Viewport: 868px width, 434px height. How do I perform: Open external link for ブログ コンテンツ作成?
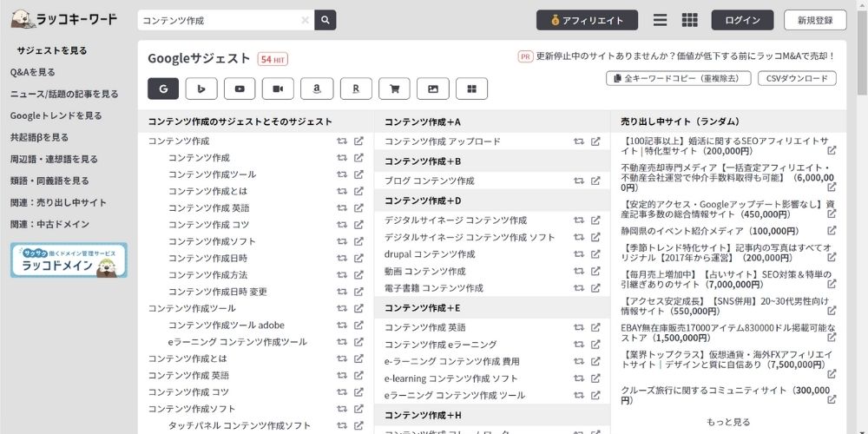(595, 181)
